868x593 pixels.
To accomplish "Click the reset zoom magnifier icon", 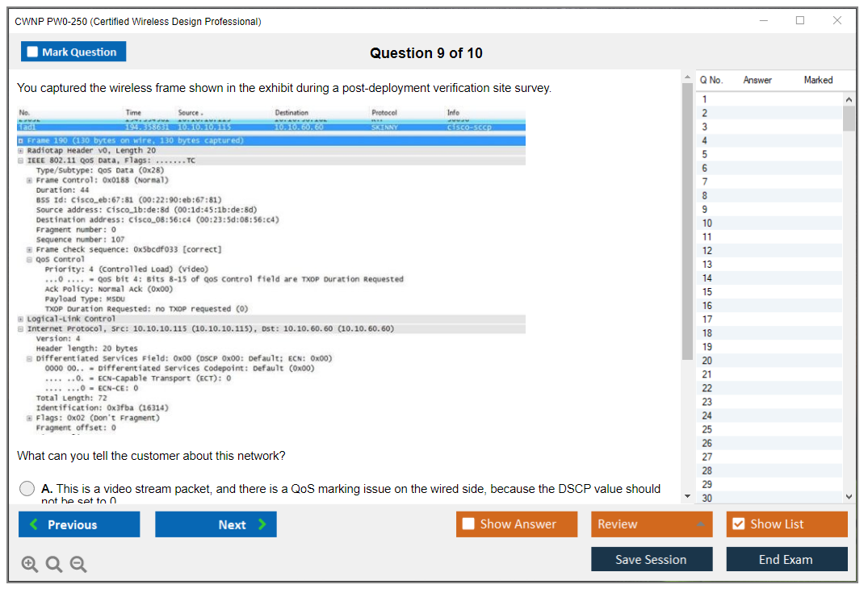I will 54,565.
